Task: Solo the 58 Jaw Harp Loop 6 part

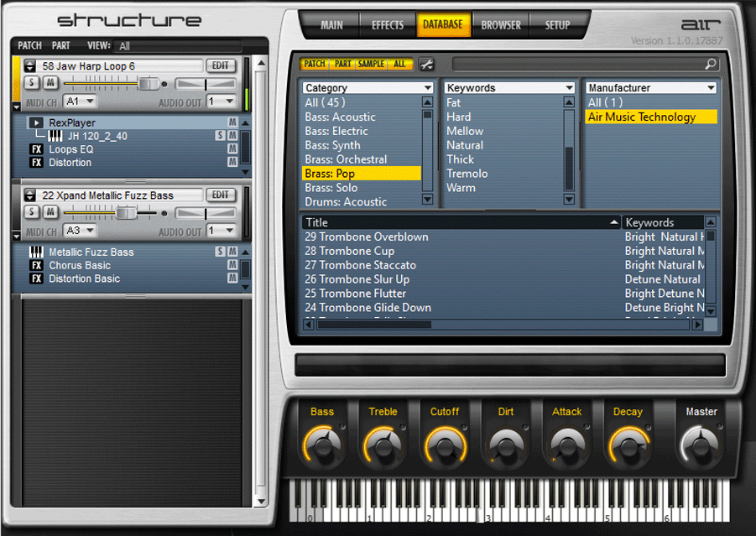Action: pyautogui.click(x=31, y=84)
